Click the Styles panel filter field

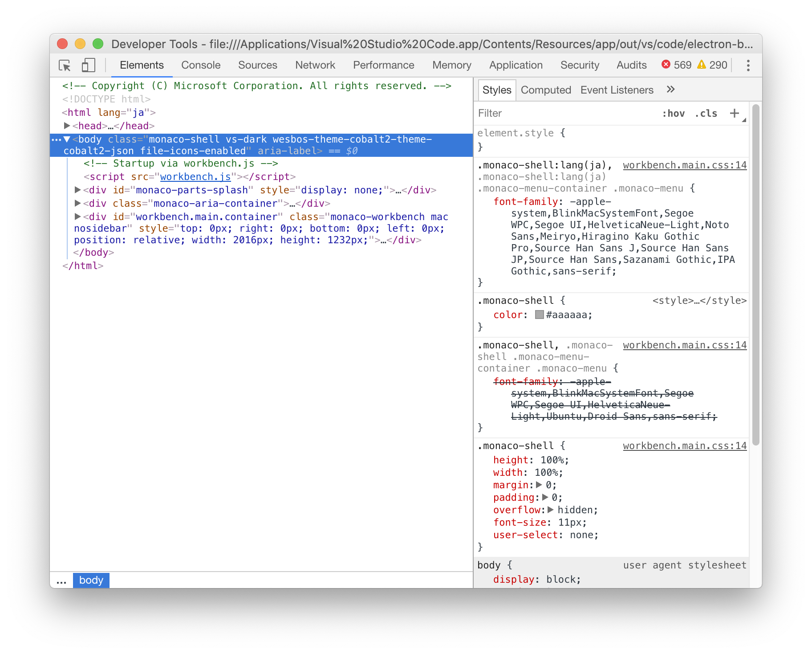(x=534, y=113)
